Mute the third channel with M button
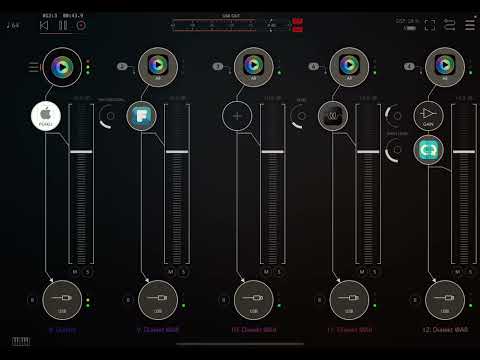This screenshot has width=480, height=360. [266, 272]
